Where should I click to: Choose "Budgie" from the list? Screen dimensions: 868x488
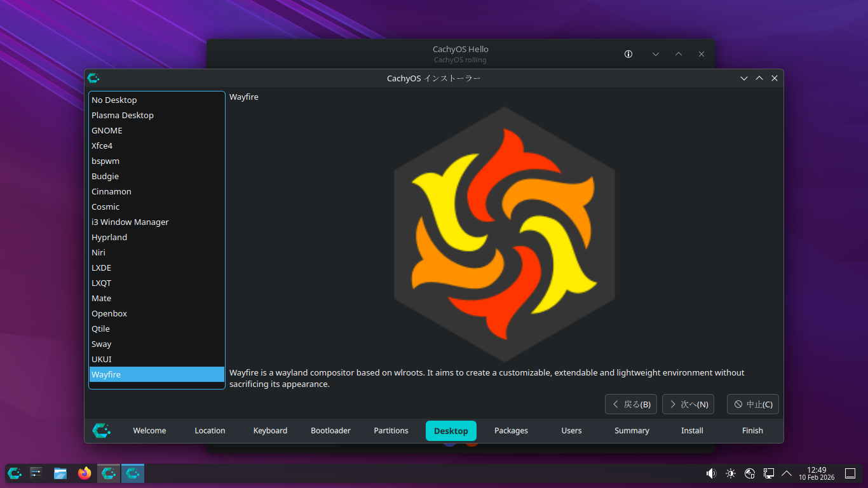(x=157, y=176)
